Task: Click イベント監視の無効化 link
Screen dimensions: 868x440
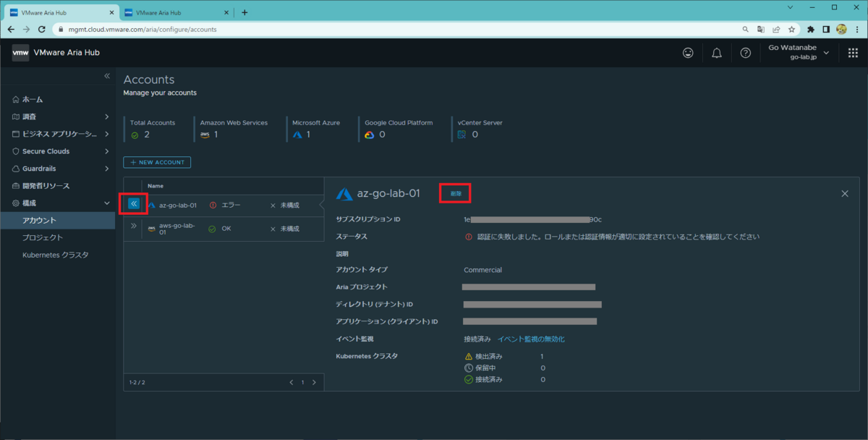Action: tap(531, 339)
